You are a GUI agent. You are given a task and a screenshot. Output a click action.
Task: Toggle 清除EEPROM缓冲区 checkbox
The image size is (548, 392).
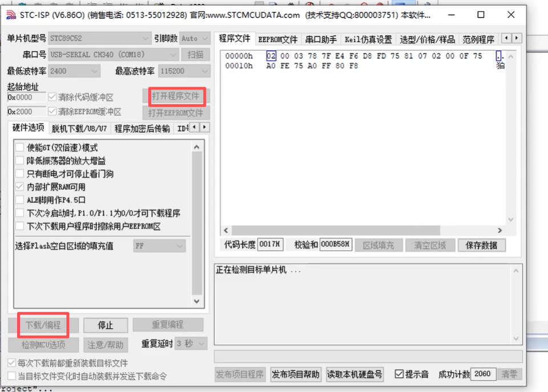point(52,111)
